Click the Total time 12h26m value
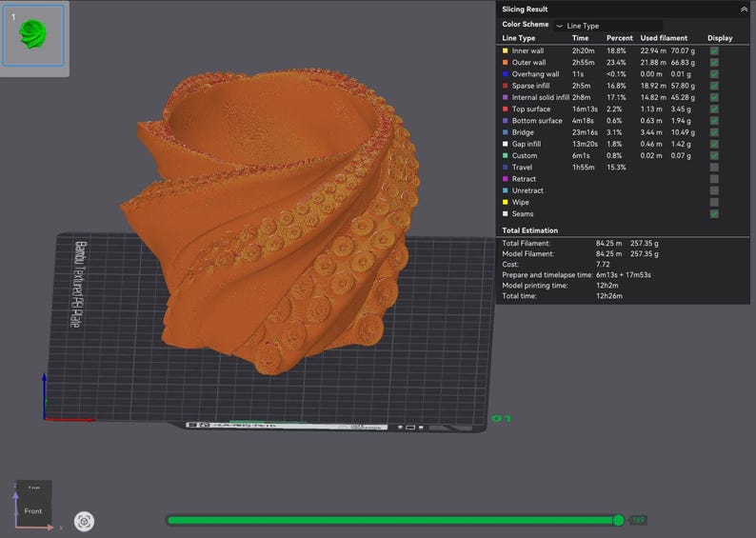Image resolution: width=756 pixels, height=538 pixels. pyautogui.click(x=609, y=296)
